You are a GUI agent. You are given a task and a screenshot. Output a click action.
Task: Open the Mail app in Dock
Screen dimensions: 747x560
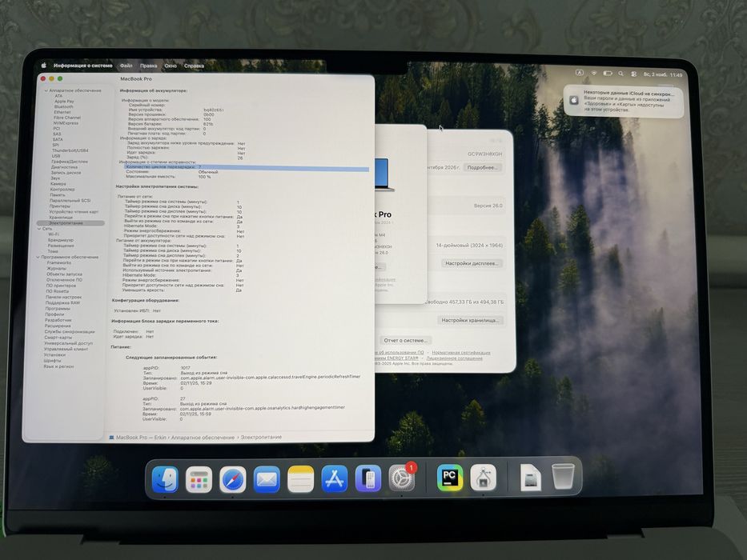[x=267, y=479]
